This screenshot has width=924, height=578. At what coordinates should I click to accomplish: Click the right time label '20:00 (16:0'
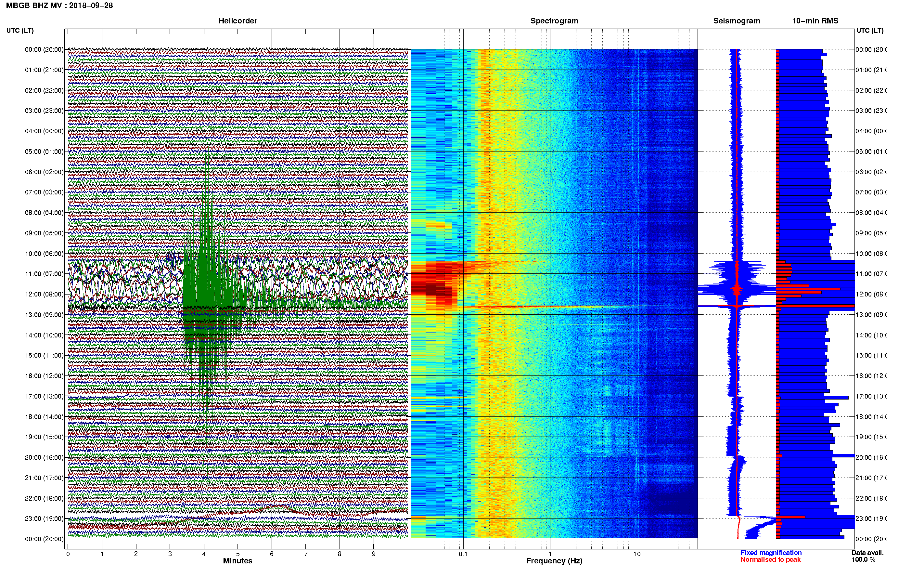pos(871,457)
